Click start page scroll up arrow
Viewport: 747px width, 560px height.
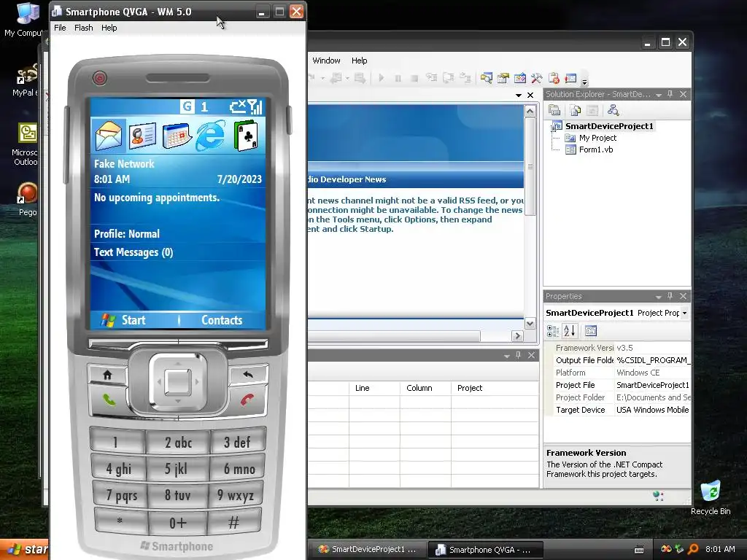(x=530, y=112)
